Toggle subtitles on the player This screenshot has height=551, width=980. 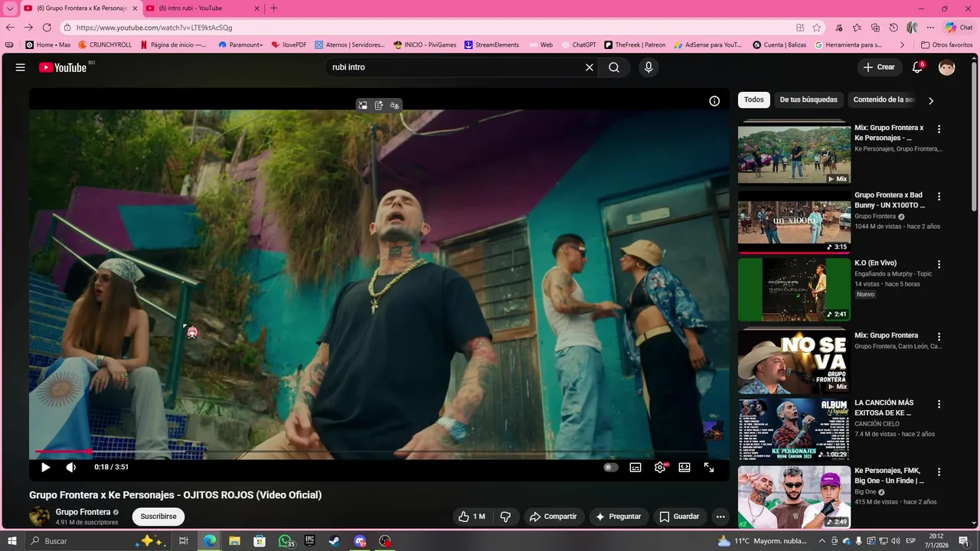pyautogui.click(x=635, y=467)
